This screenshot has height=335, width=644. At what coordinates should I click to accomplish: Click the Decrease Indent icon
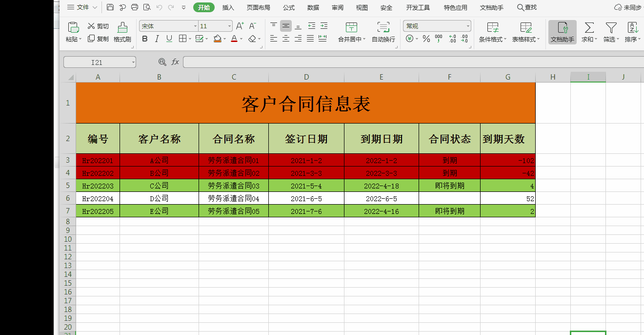coord(311,26)
